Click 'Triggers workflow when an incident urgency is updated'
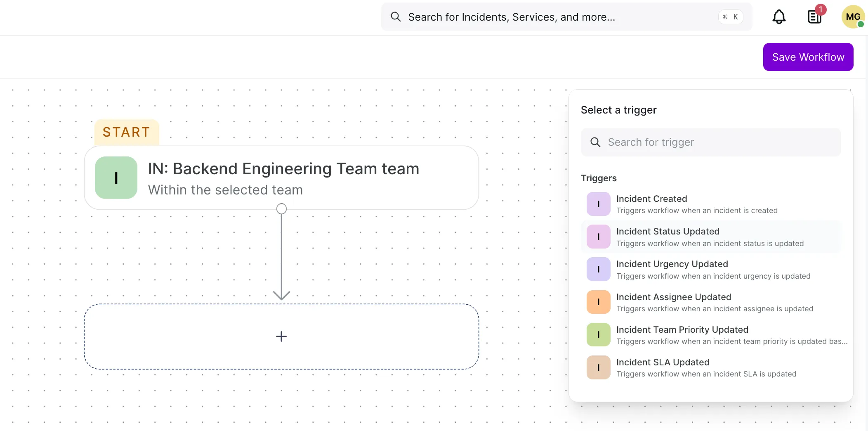The width and height of the screenshot is (868, 431). (x=713, y=276)
